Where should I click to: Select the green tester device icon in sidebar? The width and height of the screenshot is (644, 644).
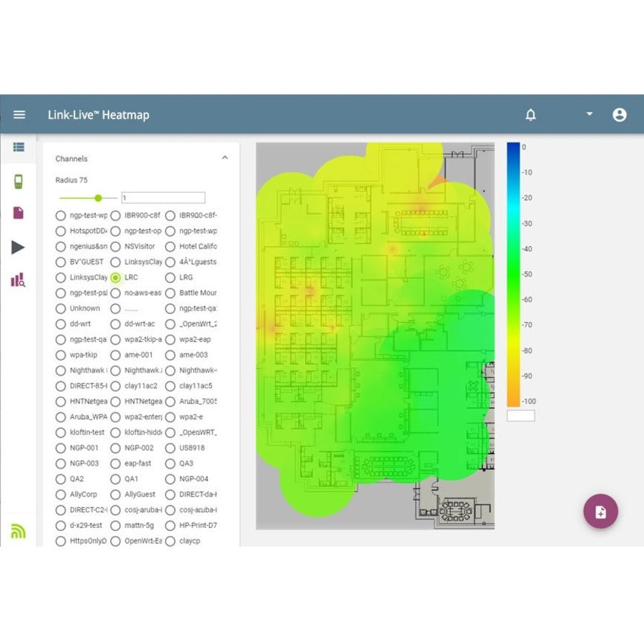point(17,181)
